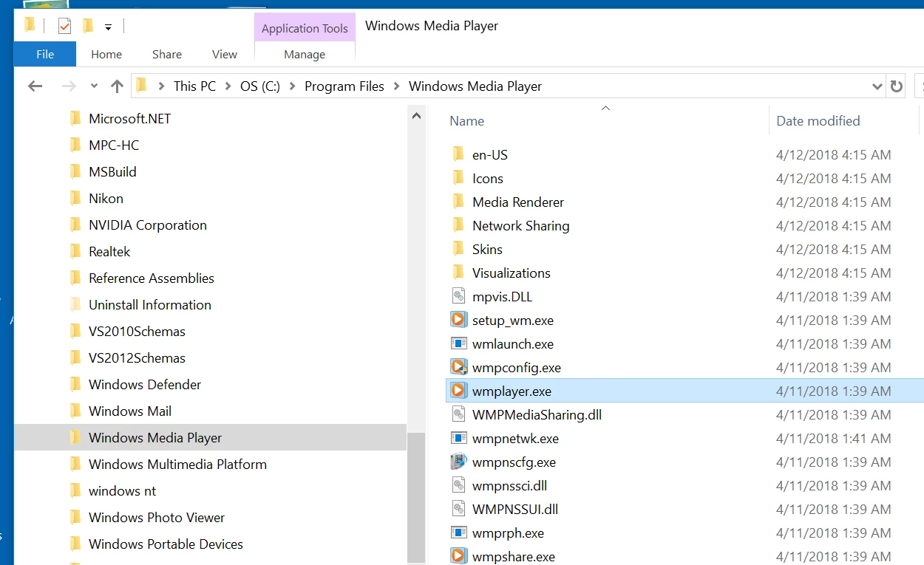Go forward with the right arrow
This screenshot has height=565, width=924.
pos(69,86)
